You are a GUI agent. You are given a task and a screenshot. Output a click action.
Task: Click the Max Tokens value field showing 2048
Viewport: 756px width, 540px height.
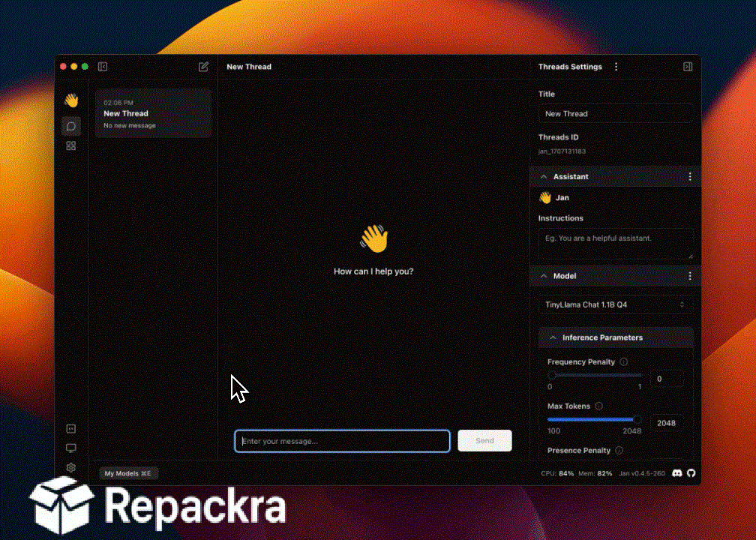click(x=667, y=423)
